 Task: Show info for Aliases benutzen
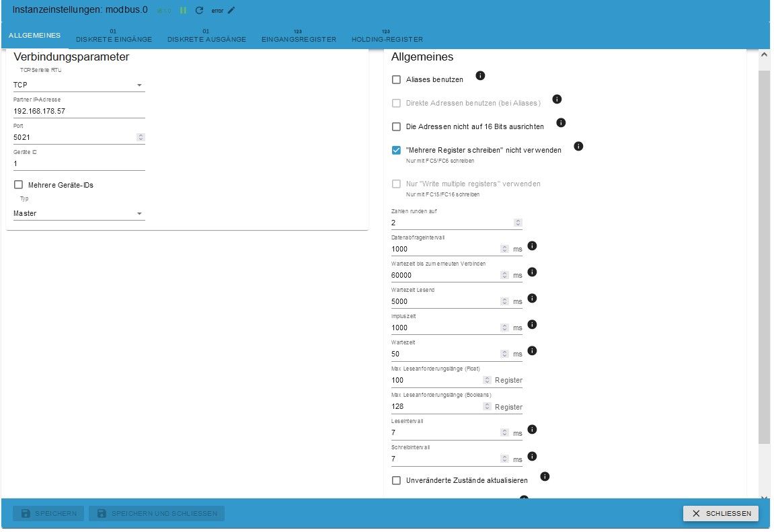coord(480,75)
